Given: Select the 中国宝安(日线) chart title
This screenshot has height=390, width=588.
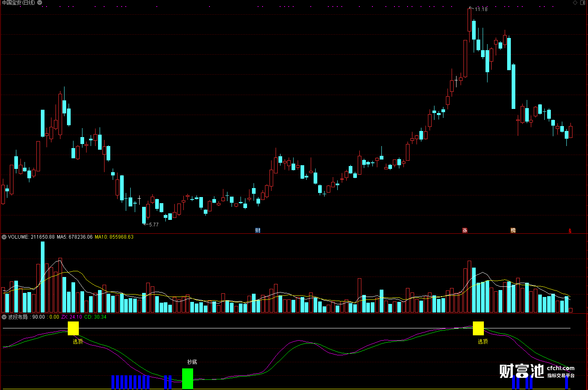Looking at the screenshot, I should pos(18,2).
